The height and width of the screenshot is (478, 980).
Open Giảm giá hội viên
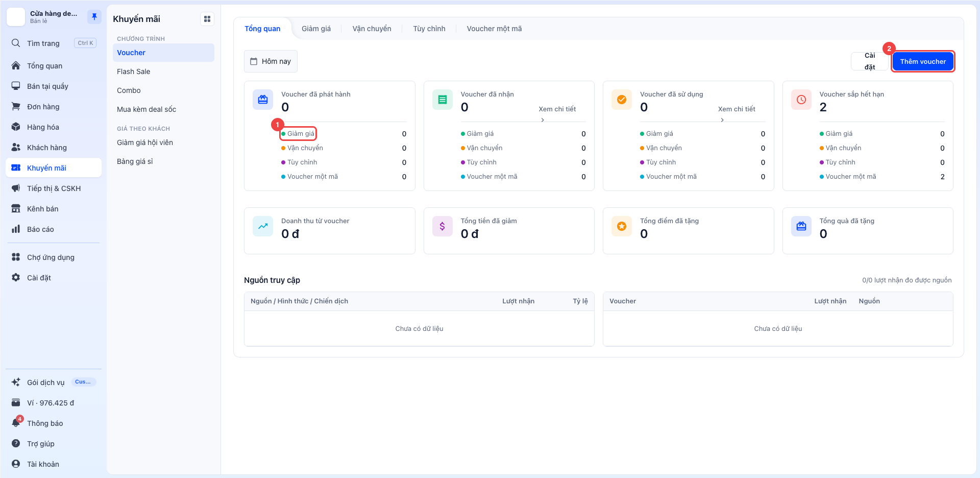[163, 142]
